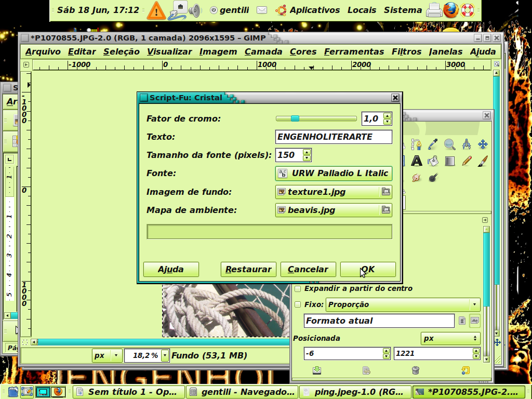Click the mail envelope icon in panel
The image size is (532, 399).
262,10
